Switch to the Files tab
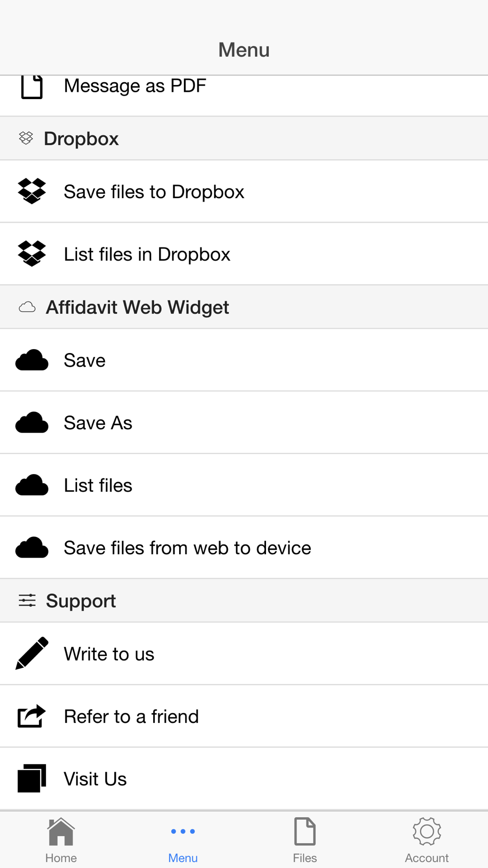The image size is (488, 868). (x=305, y=840)
